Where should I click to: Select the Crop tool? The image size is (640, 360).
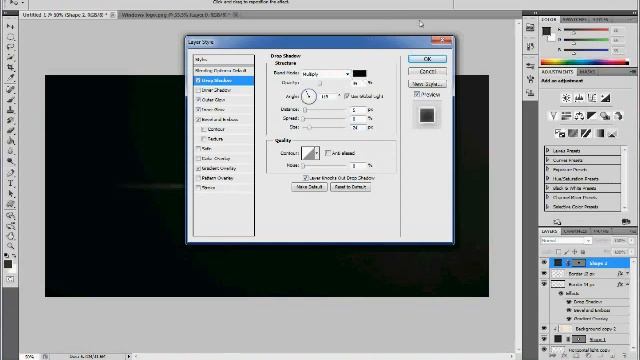click(x=11, y=67)
